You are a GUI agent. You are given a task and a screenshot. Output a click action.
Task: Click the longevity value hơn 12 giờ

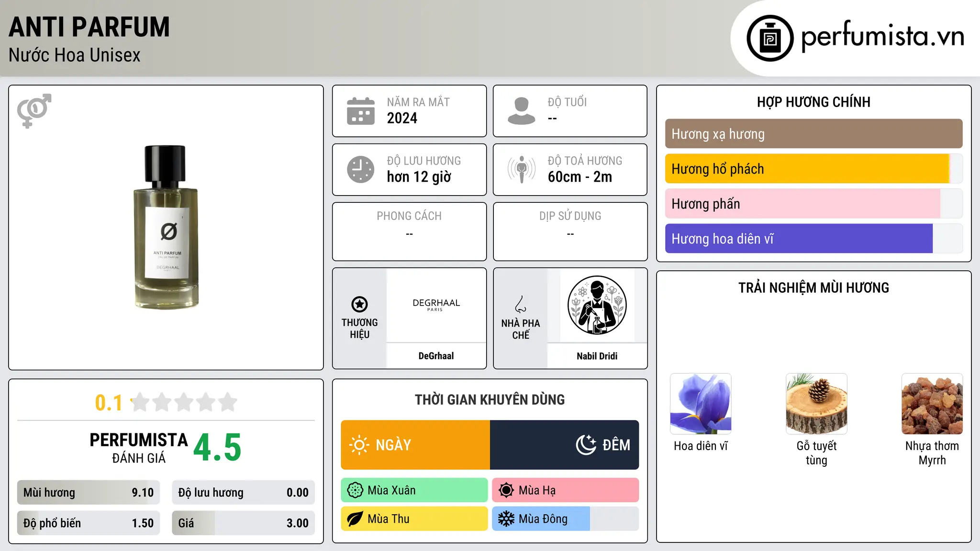click(x=419, y=177)
